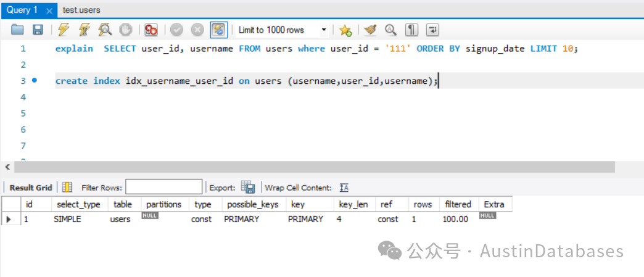Click the editor horizontal scrollbar track
This screenshot has width=644, height=277.
(x=314, y=167)
